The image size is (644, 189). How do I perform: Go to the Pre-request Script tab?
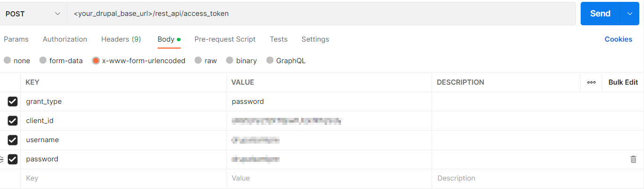coord(225,39)
